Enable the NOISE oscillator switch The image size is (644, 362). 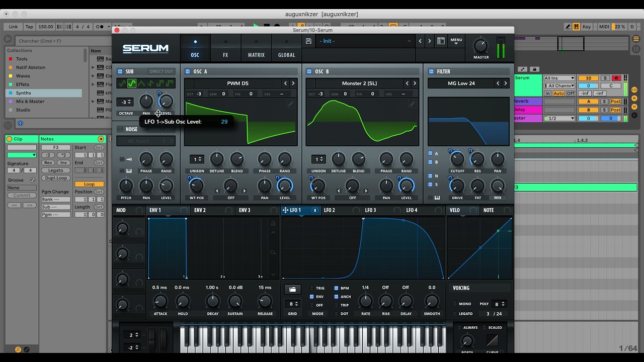(x=120, y=129)
